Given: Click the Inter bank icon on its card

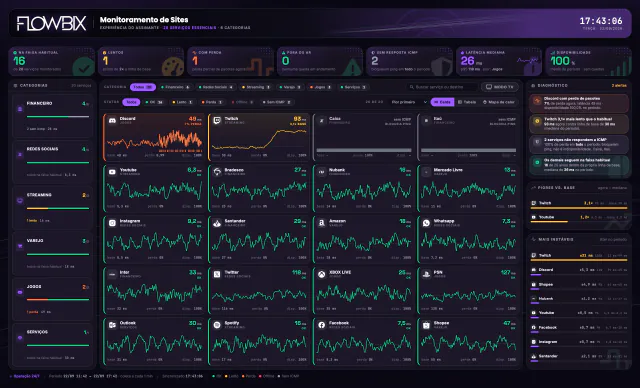Looking at the screenshot, I should (x=112, y=274).
